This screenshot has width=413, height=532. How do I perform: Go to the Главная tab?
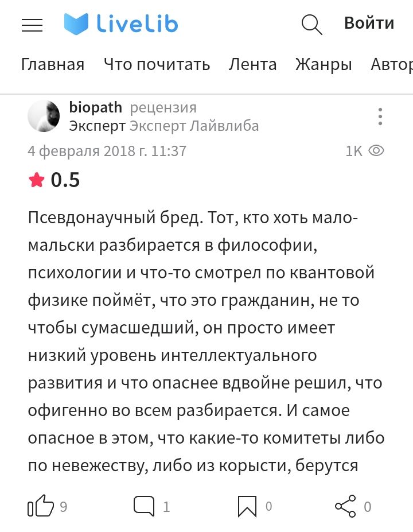pos(53,64)
